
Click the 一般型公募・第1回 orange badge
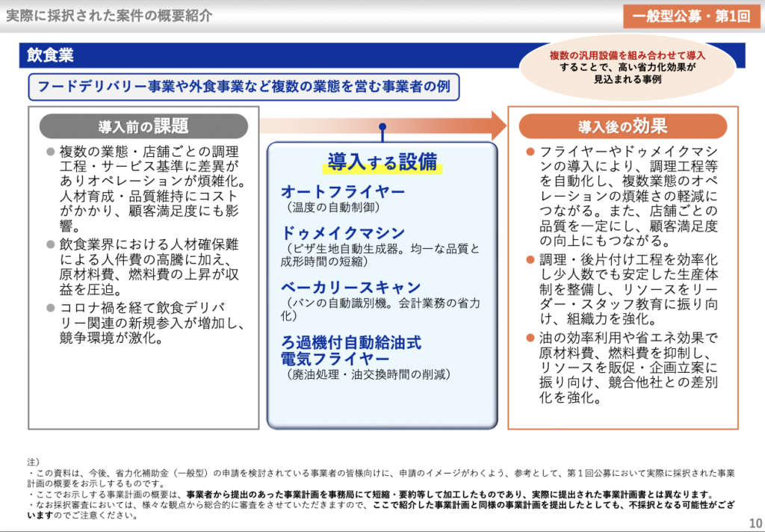(691, 16)
